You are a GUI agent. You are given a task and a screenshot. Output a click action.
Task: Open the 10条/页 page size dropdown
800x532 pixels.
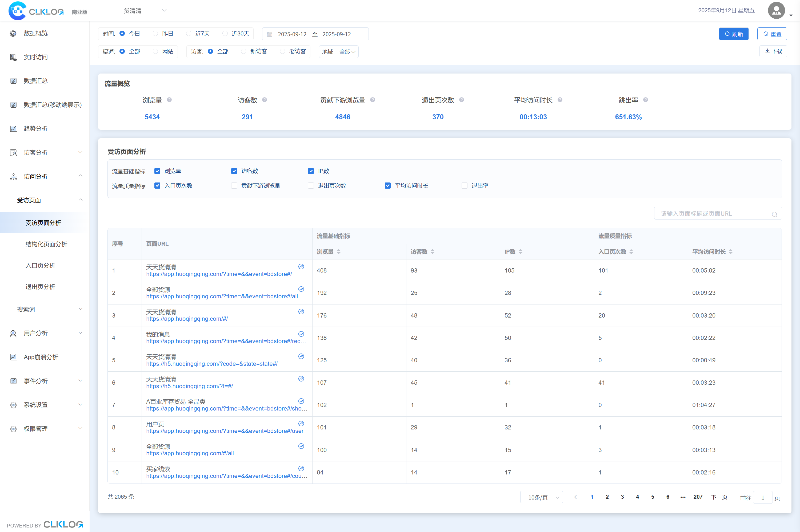point(542,497)
